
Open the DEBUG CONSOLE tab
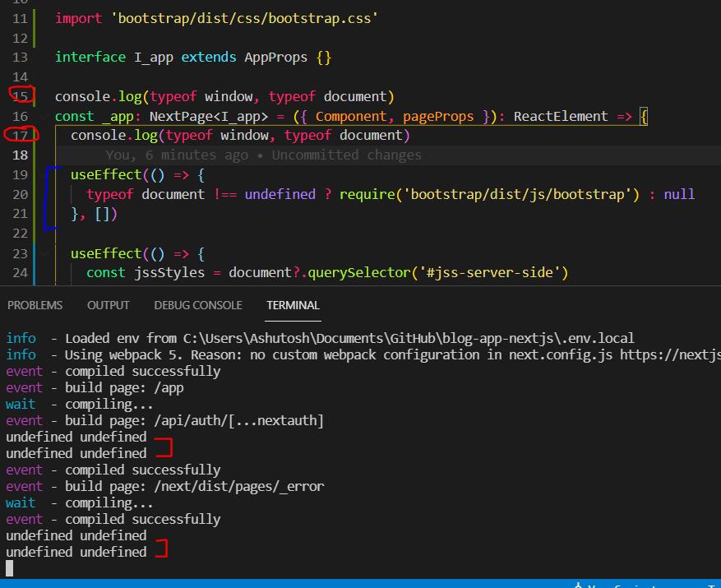pyautogui.click(x=197, y=305)
